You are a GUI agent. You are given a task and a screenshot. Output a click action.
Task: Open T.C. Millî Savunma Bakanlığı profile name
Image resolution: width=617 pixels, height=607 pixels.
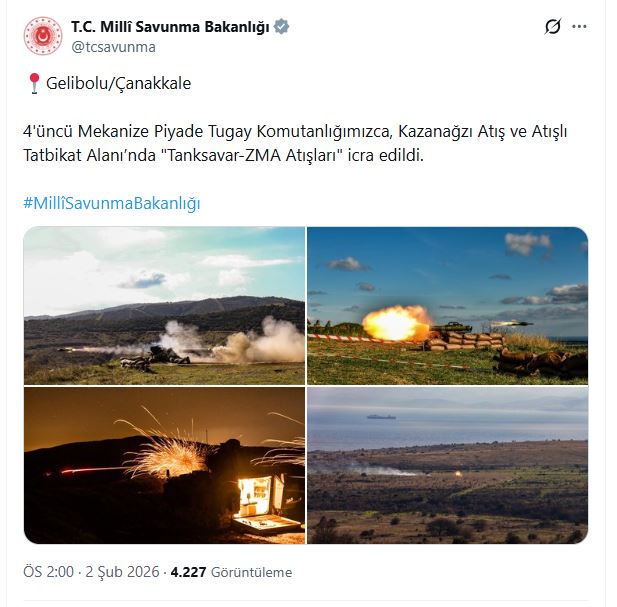pos(170,27)
